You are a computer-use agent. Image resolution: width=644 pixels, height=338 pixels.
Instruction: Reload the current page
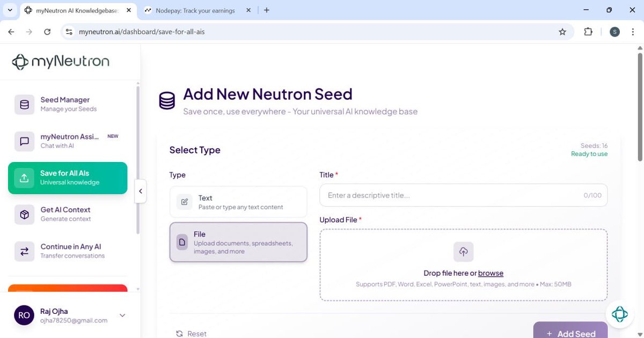(x=47, y=32)
